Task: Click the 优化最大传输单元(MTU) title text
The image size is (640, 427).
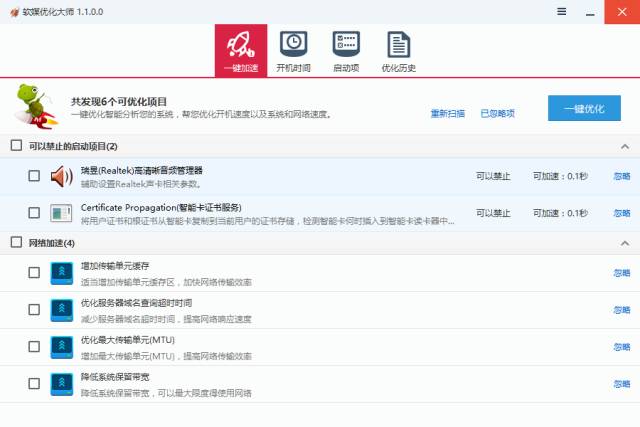Action: [128, 340]
